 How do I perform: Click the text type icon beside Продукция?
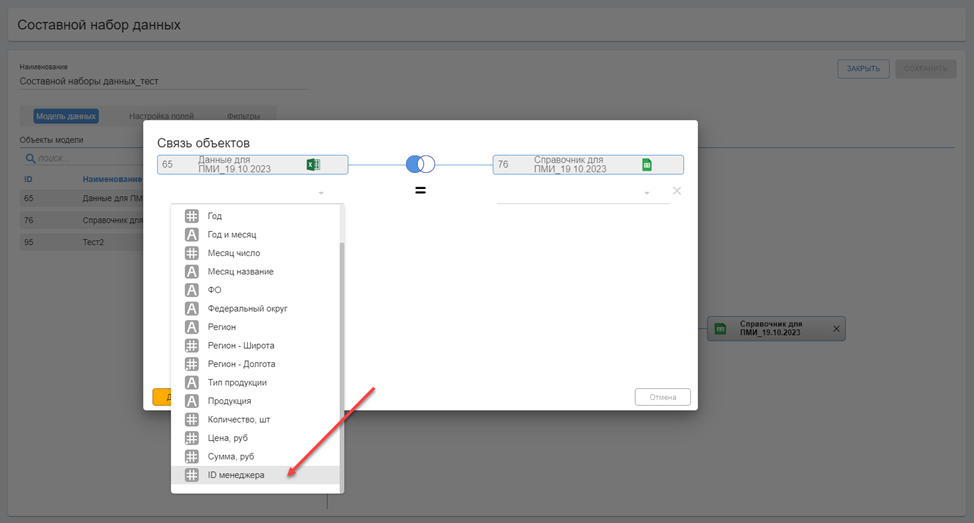[x=192, y=401]
